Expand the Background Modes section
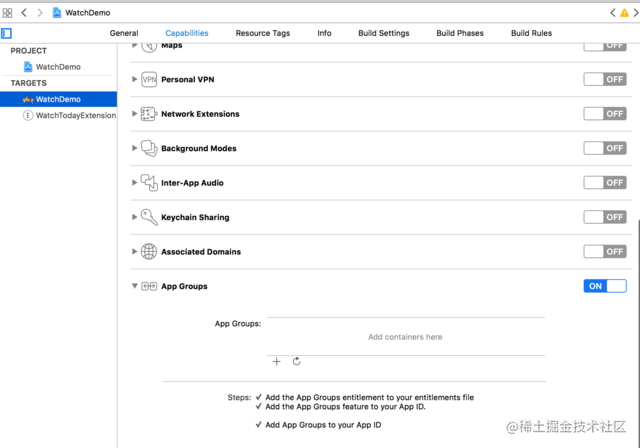This screenshot has width=640, height=448. click(134, 148)
